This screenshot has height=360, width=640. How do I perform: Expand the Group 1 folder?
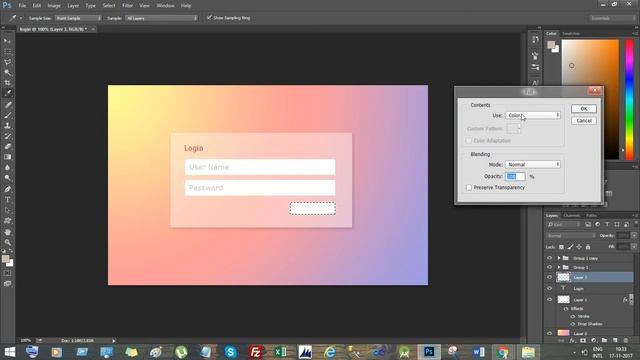pyautogui.click(x=559, y=267)
